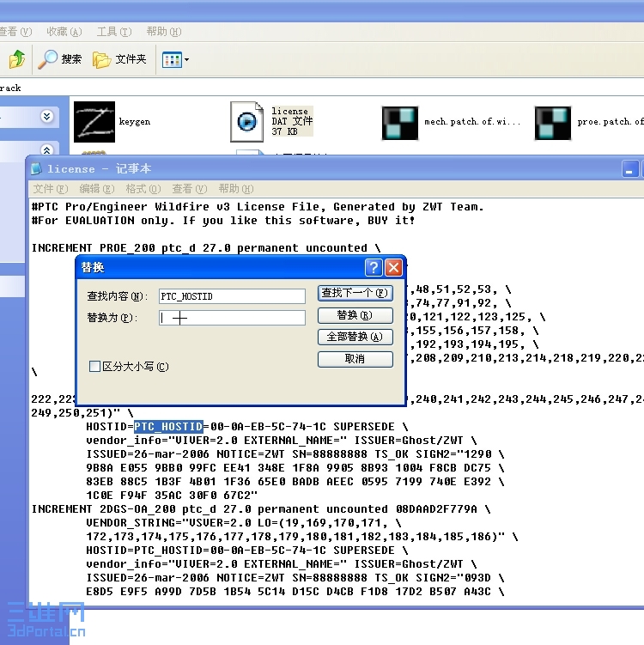Open Notepad 编辑(E) menu
The image size is (644, 645).
(97, 189)
